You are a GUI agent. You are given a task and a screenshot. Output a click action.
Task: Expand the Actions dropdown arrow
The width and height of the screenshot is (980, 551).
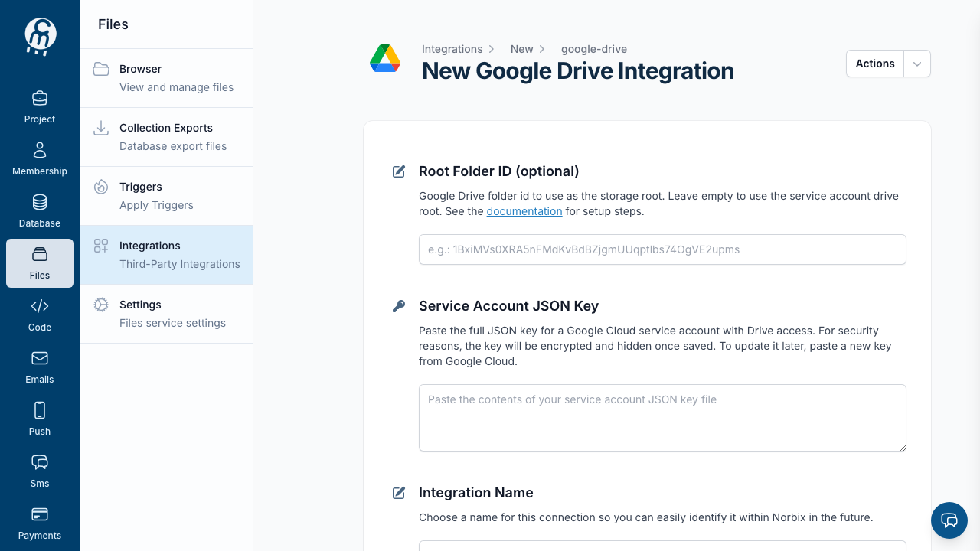click(x=917, y=64)
